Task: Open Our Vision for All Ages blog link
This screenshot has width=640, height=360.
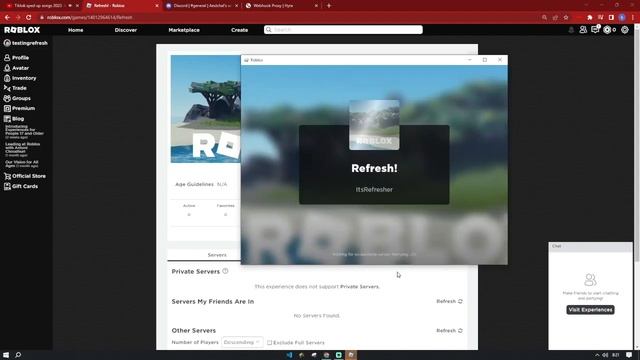Action: (x=22, y=164)
